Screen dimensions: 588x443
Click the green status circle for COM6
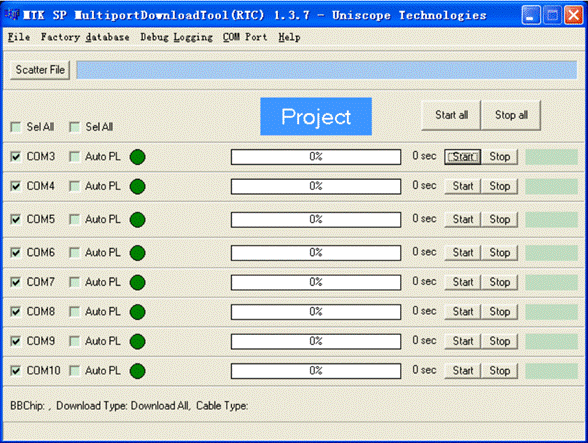point(138,253)
